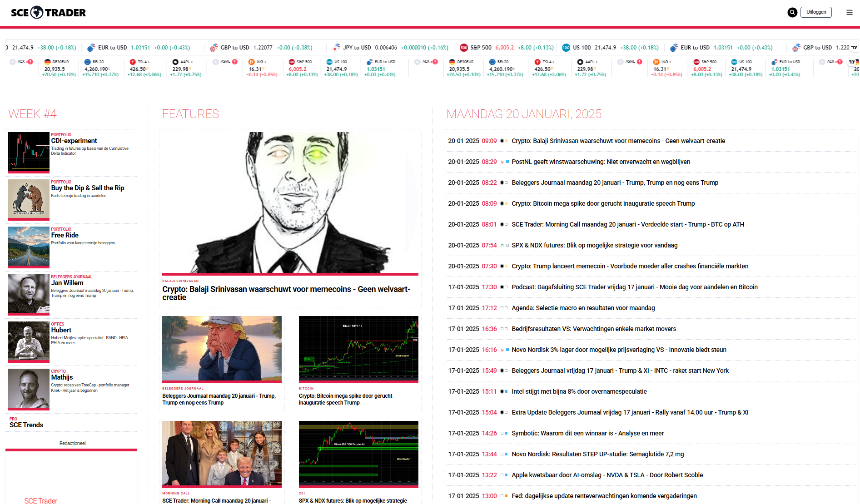Click the WEEK #4 section heading
Screen dimensions: 860x504
point(32,114)
